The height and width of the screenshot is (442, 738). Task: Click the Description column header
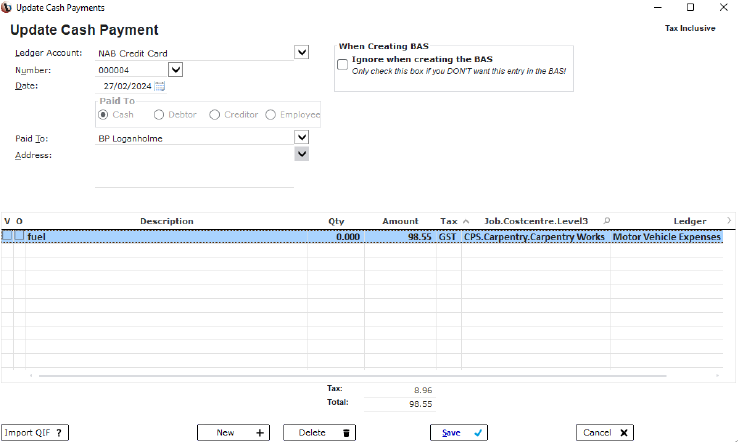click(x=167, y=221)
